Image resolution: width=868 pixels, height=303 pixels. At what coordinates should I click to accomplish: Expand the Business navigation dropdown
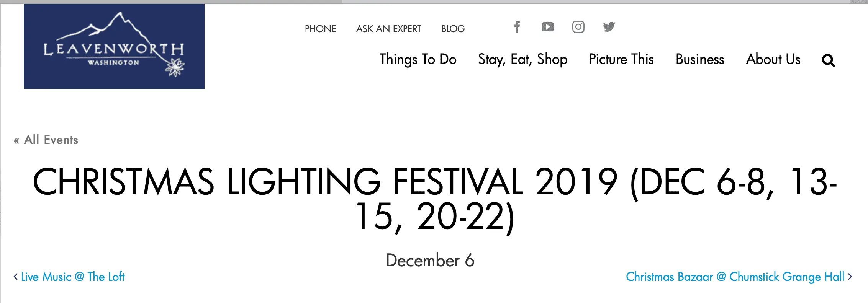(x=699, y=60)
